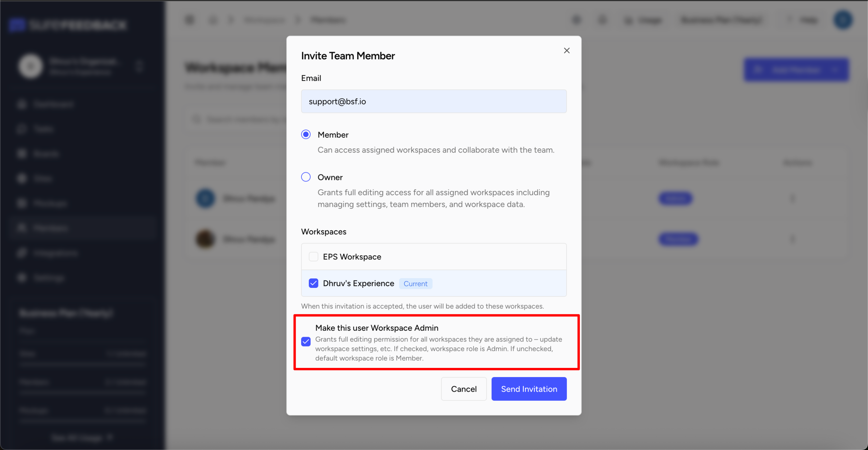
Task: Click the Cancel button
Action: pos(463,389)
